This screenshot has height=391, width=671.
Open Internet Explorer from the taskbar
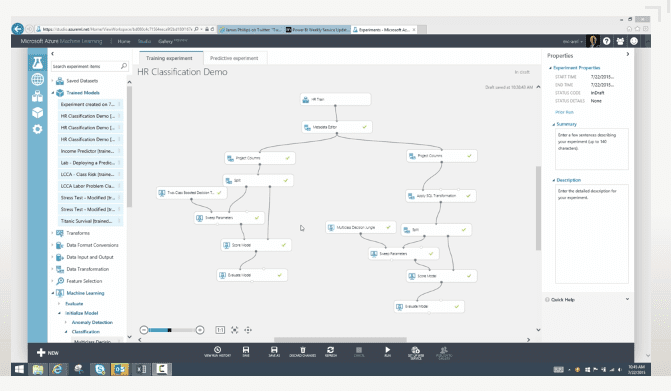click(57, 369)
